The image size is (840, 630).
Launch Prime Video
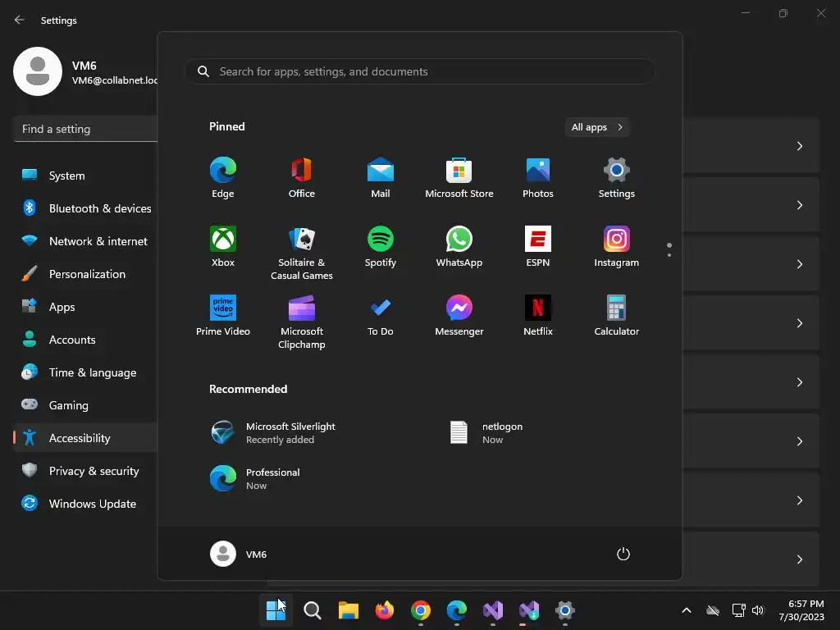(x=223, y=316)
